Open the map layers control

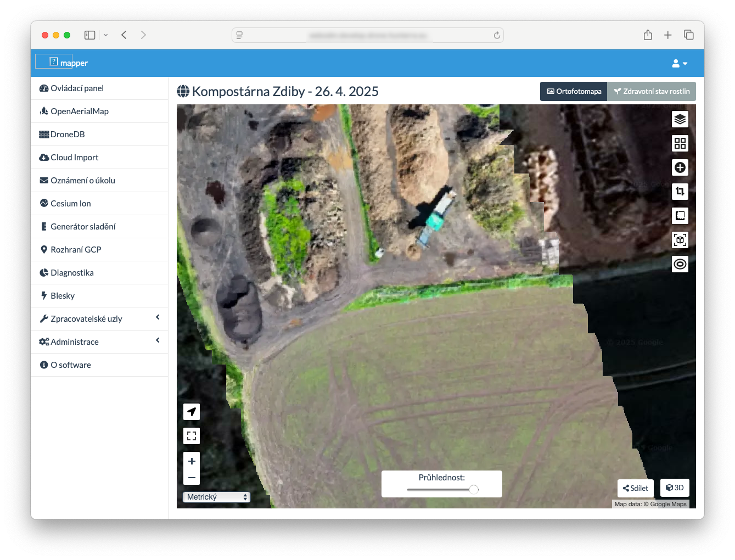(680, 119)
